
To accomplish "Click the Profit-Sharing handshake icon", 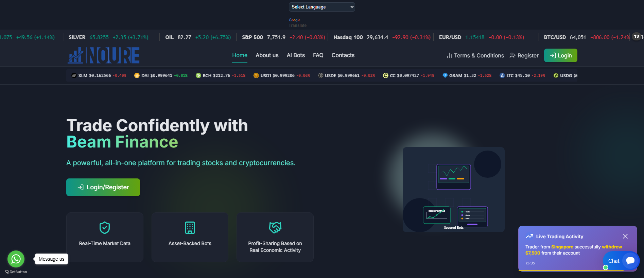I will 275,228.
